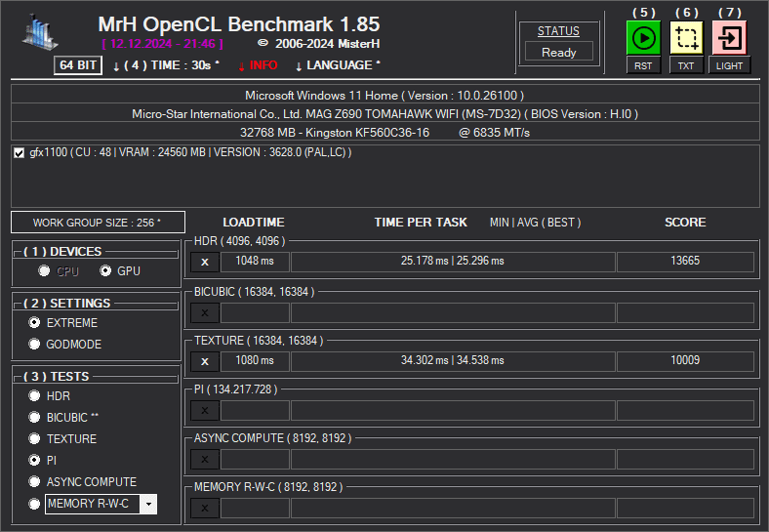Open the red INFO menu
The image size is (769, 532).
[258, 65]
